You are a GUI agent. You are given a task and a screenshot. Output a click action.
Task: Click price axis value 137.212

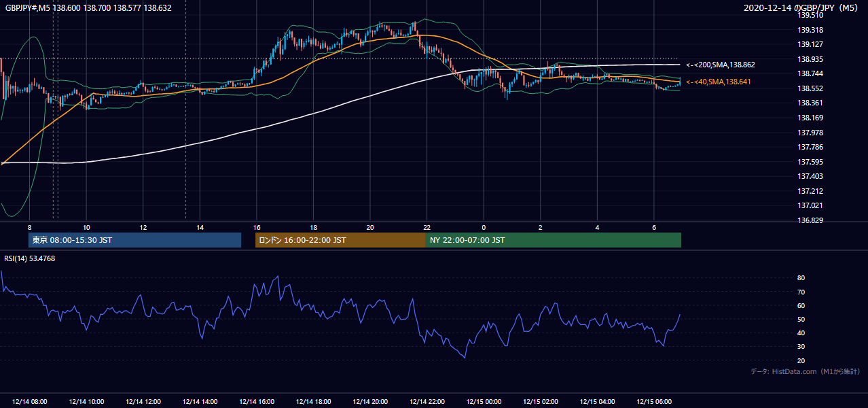[810, 191]
